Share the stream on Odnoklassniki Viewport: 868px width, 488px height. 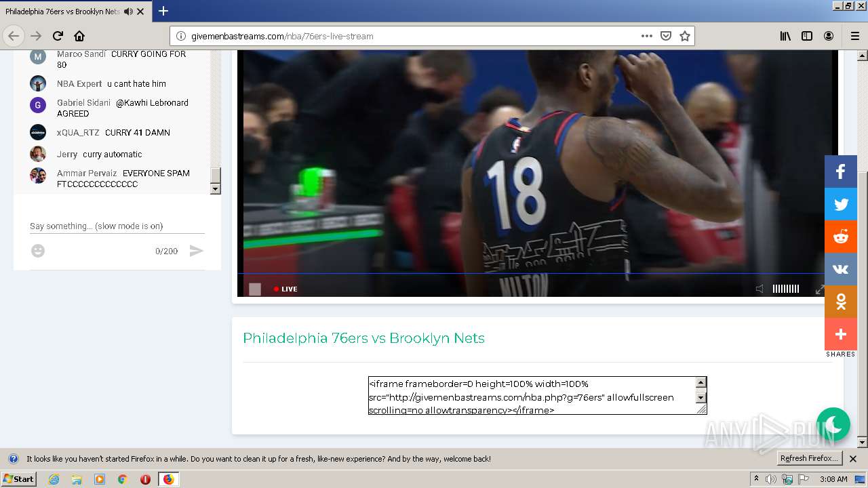[840, 302]
